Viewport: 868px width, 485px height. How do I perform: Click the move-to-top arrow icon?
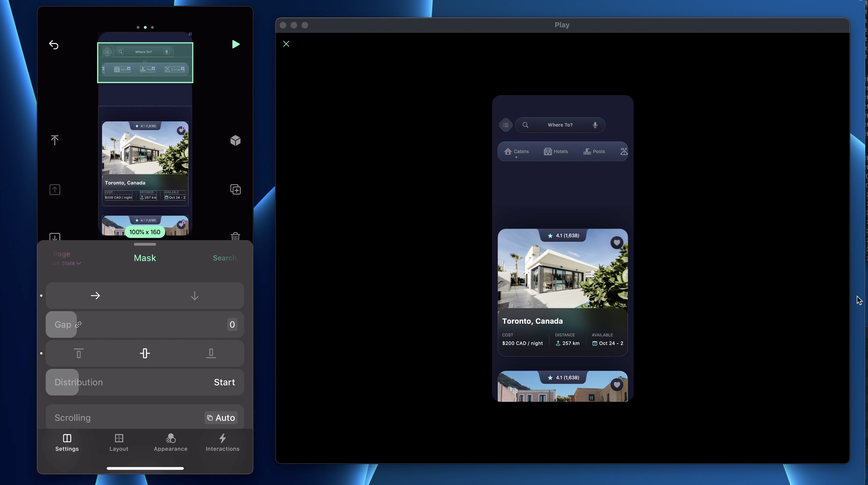point(55,140)
